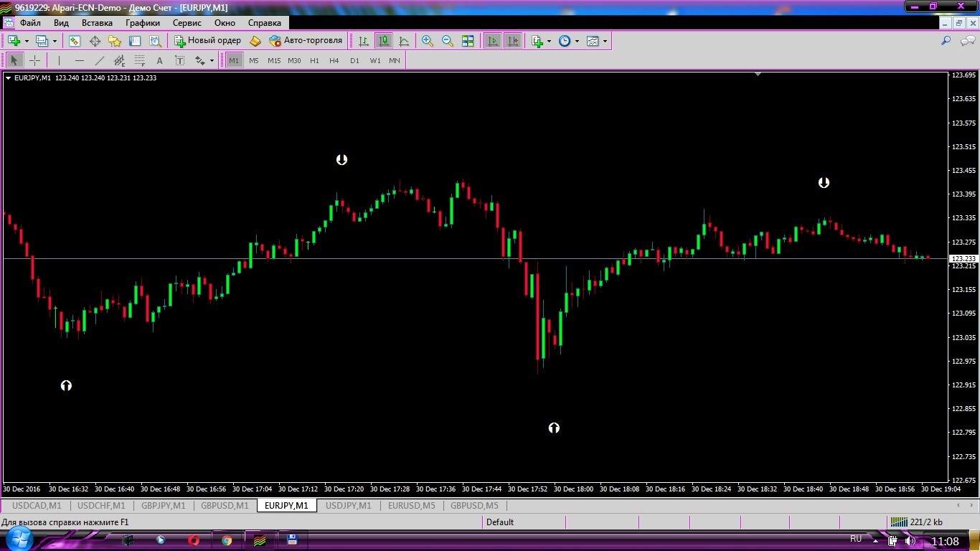The height and width of the screenshot is (551, 980).
Task: Click the Chrome taskbar icon
Action: coord(227,540)
